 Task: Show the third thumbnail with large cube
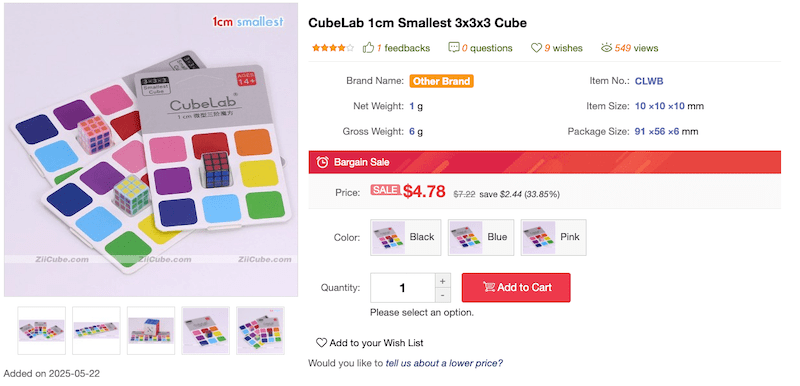tap(151, 330)
